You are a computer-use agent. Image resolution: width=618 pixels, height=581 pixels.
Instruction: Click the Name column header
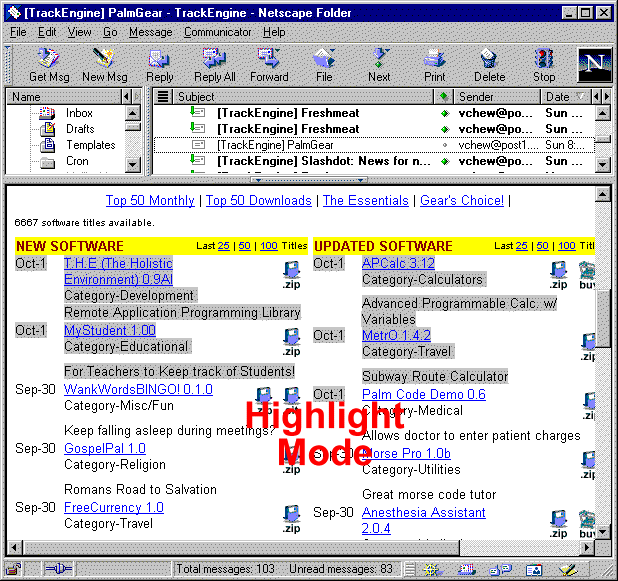pos(64,97)
